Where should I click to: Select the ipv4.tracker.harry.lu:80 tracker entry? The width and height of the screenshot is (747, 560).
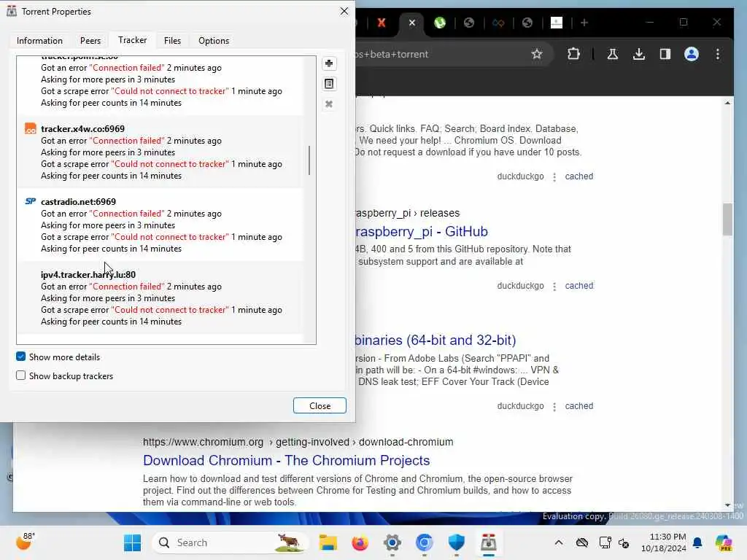160,297
